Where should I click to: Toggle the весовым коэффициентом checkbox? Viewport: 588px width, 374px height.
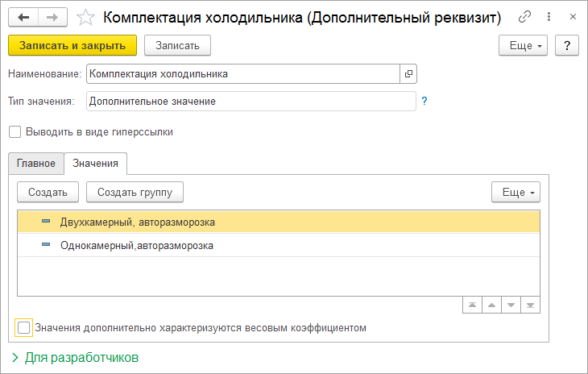click(24, 328)
